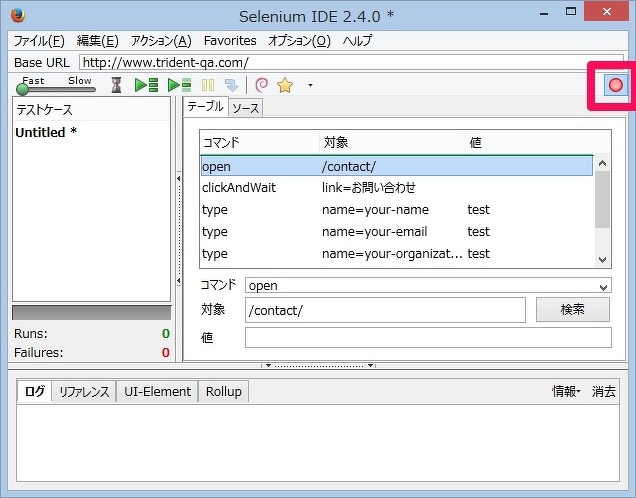The width and height of the screenshot is (636, 498).
Task: Click the red record button
Action: click(x=615, y=85)
